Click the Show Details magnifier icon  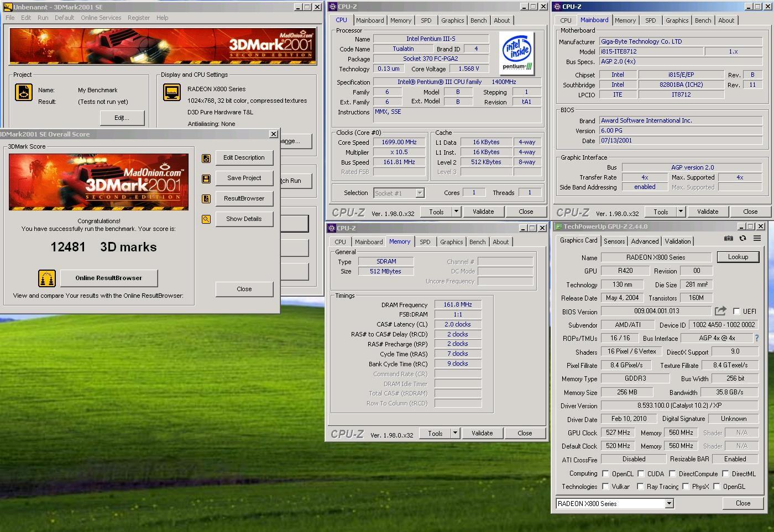pos(206,219)
